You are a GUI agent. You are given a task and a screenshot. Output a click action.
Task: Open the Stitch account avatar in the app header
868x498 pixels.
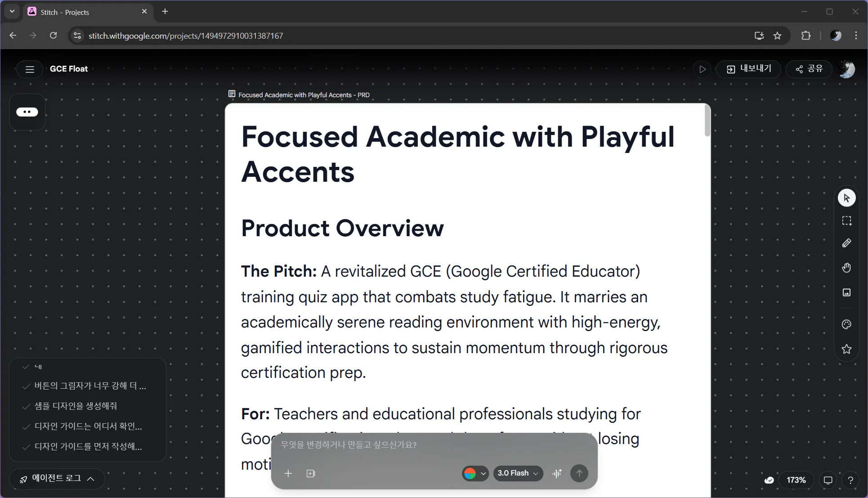point(846,69)
